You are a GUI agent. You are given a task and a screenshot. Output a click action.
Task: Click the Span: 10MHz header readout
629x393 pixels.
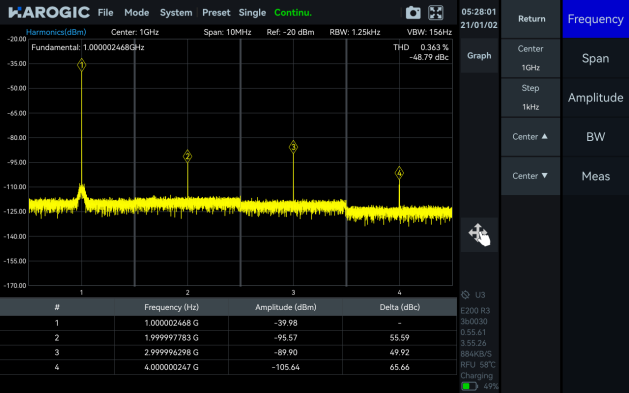click(227, 32)
